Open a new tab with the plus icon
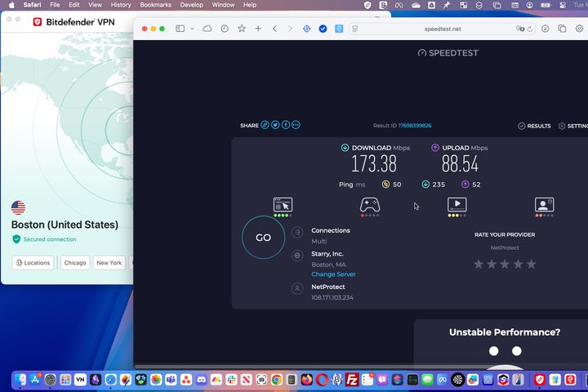588x392 pixels. pyautogui.click(x=258, y=29)
